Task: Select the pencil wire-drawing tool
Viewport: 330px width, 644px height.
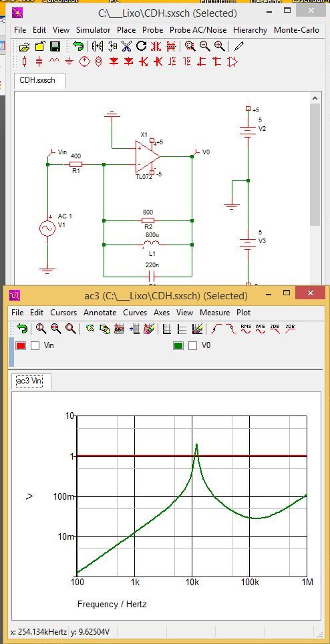Action: click(x=238, y=46)
